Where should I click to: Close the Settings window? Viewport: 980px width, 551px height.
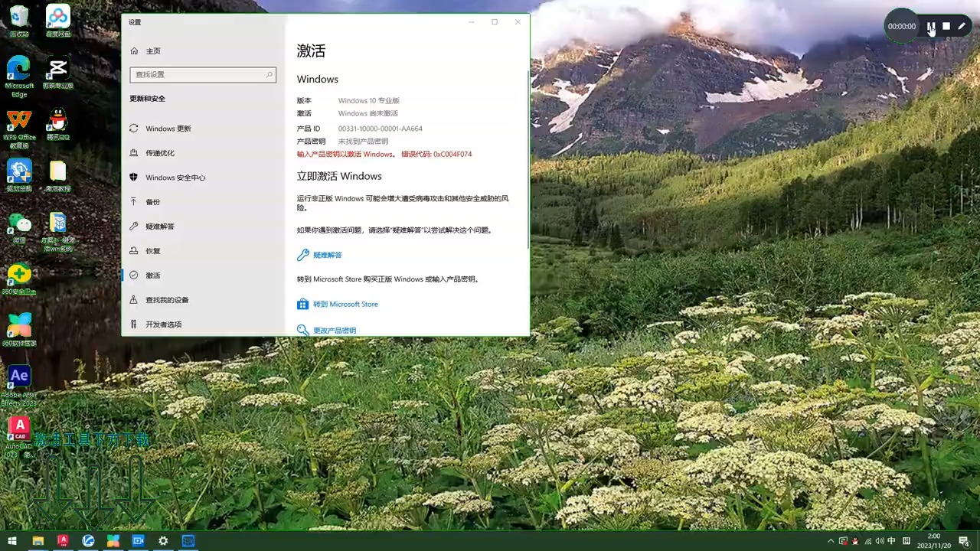point(518,22)
